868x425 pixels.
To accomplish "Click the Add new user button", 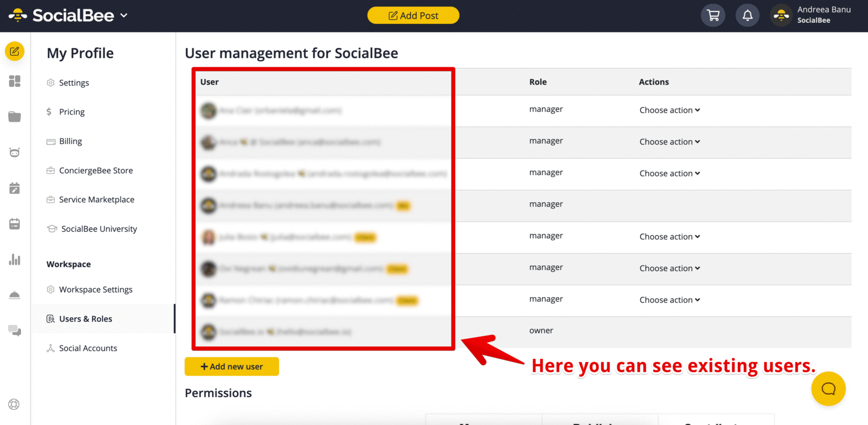I will pos(232,366).
